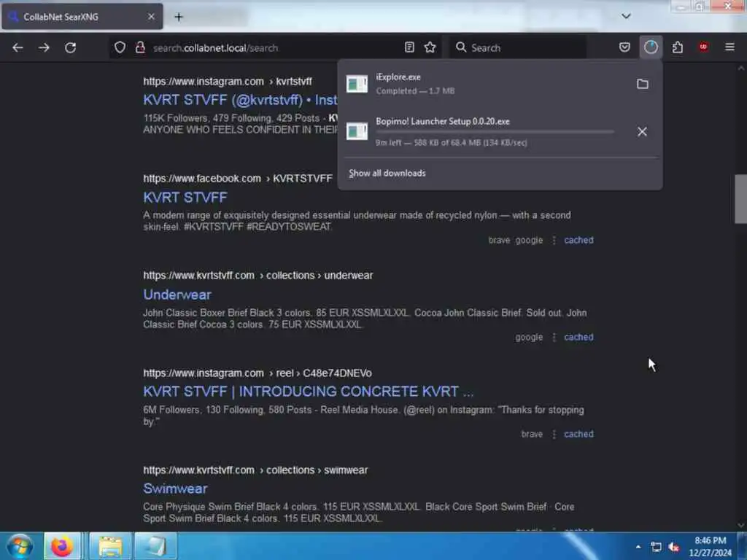Screen dimensions: 747x560
Task: Click the kvrtstvff.com collections swimwear URL
Action: (x=255, y=470)
